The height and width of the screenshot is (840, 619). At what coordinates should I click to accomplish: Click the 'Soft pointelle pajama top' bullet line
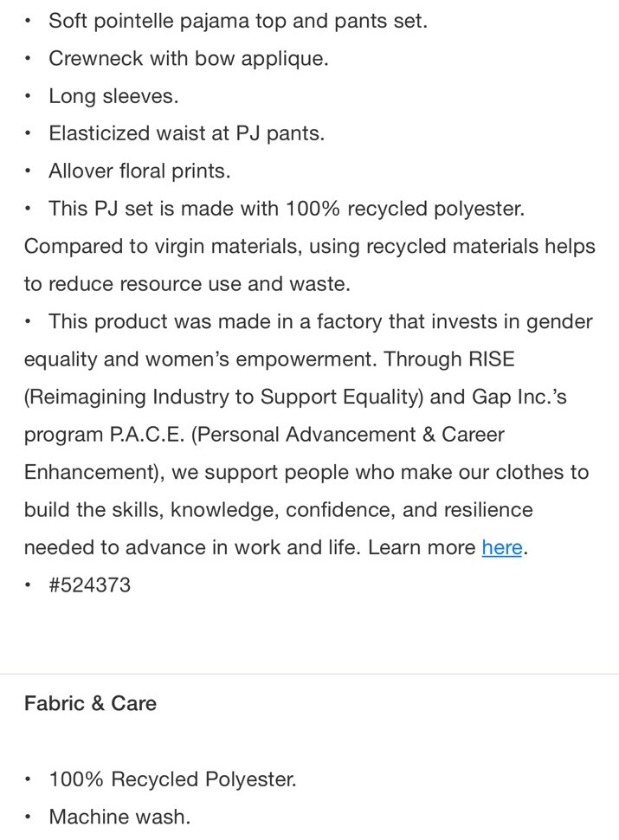(x=238, y=21)
